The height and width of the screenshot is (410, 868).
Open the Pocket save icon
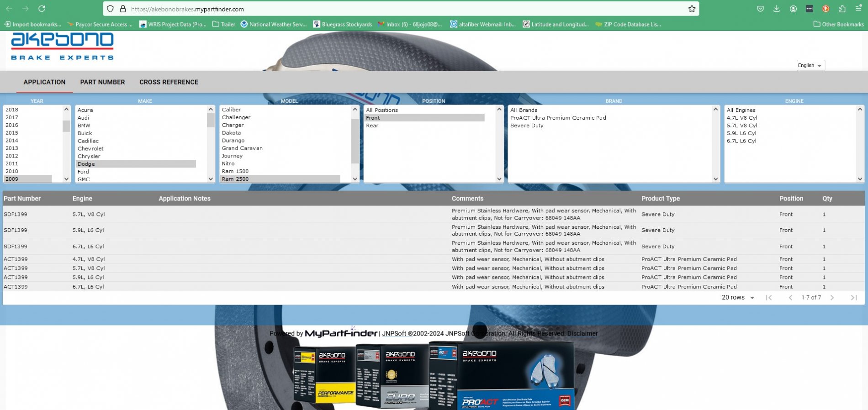(x=760, y=9)
